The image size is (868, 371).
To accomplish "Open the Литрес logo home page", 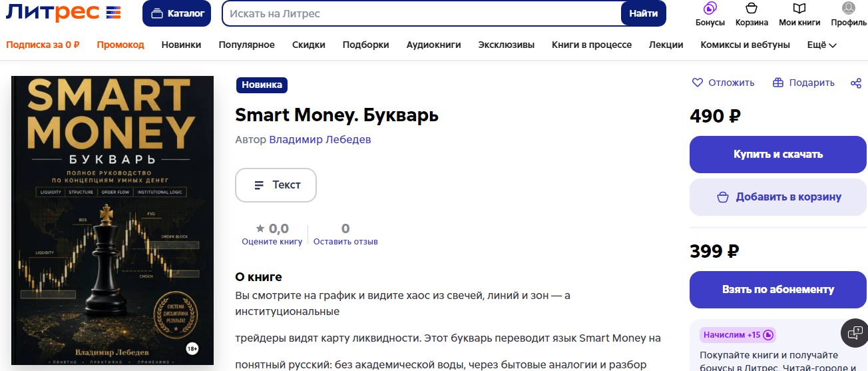I will pos(64,13).
